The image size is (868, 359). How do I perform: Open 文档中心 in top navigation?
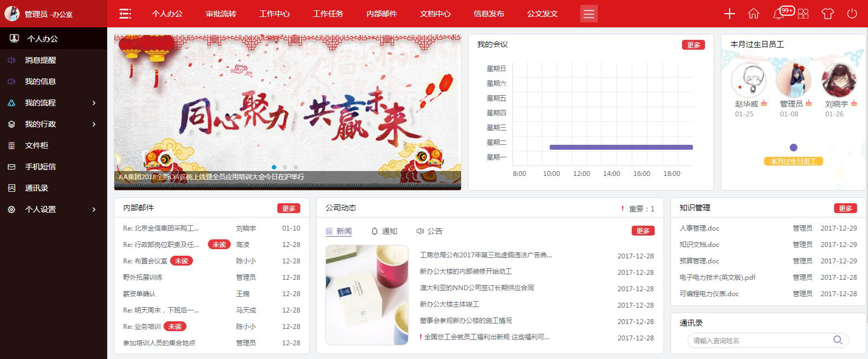pyautogui.click(x=435, y=14)
